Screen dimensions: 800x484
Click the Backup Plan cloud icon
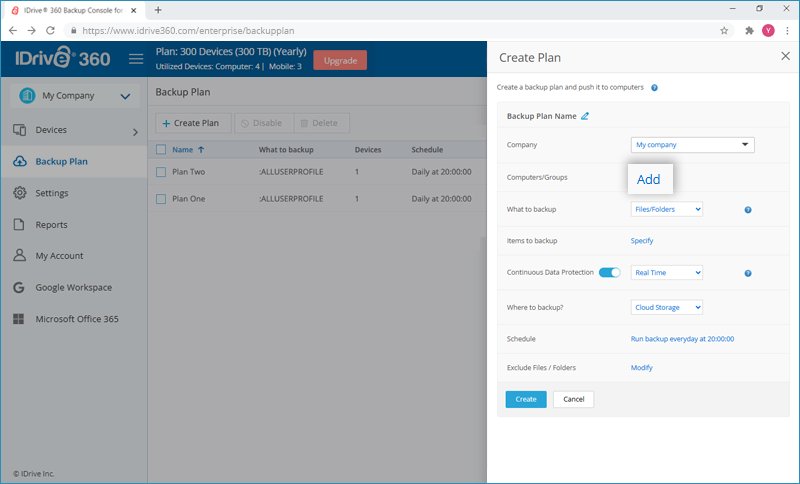(19, 161)
